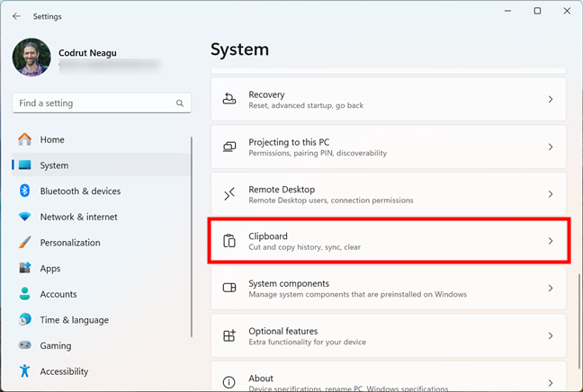
Task: Click chevron on Projecting to this PC row
Action: [x=551, y=147]
